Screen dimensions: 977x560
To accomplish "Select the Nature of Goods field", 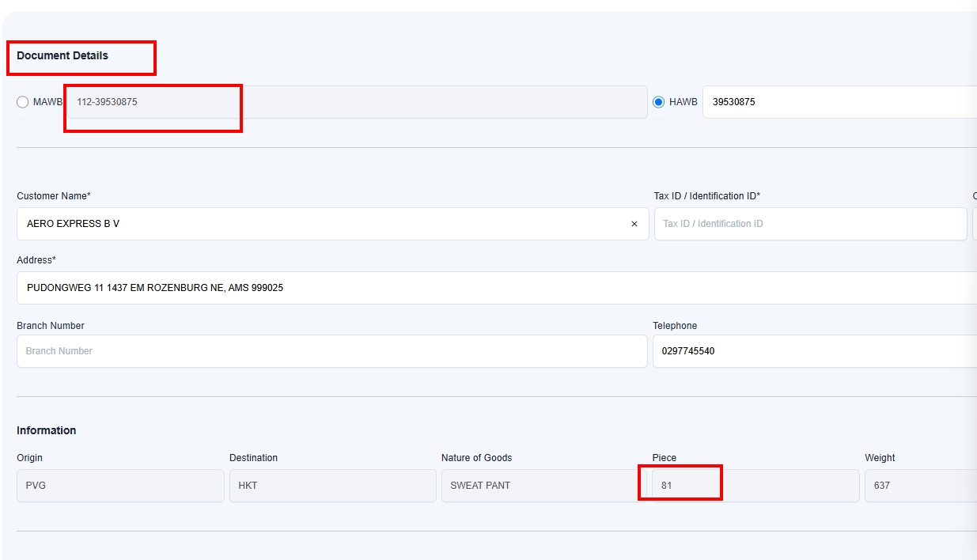I will [x=543, y=486].
